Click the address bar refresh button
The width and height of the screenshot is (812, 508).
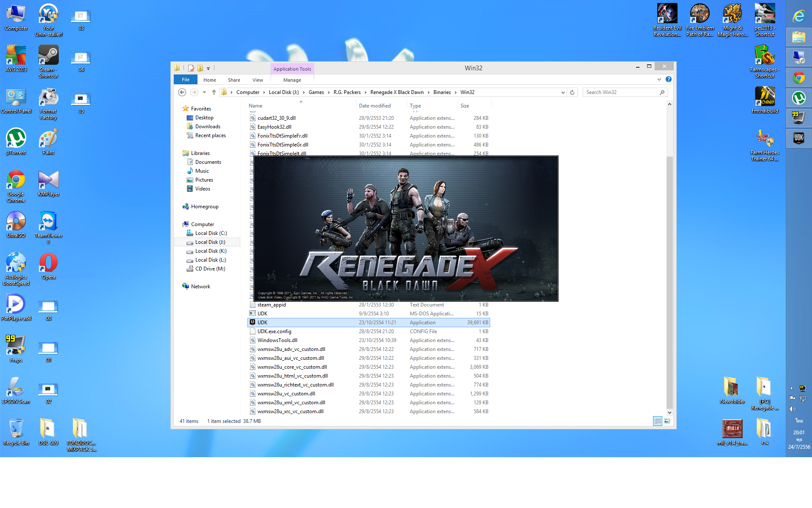pyautogui.click(x=572, y=92)
